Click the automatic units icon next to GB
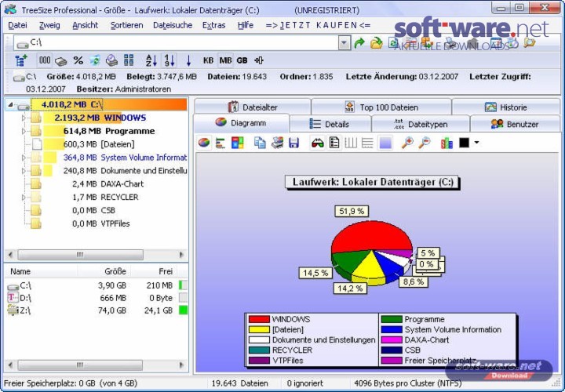Viewport: 565px width, 392px height. [259, 60]
